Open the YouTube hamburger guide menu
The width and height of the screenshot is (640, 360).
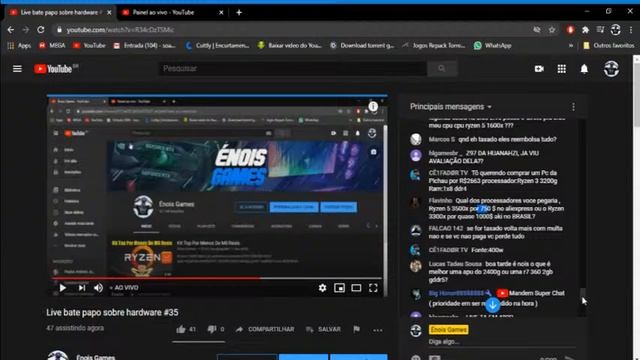(x=17, y=69)
